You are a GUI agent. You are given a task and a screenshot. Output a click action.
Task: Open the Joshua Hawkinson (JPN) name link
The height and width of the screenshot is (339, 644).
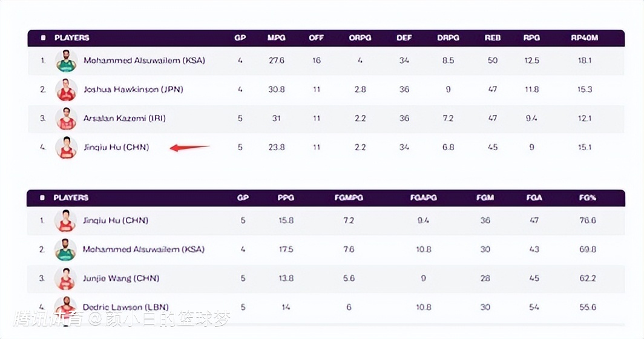(x=133, y=90)
